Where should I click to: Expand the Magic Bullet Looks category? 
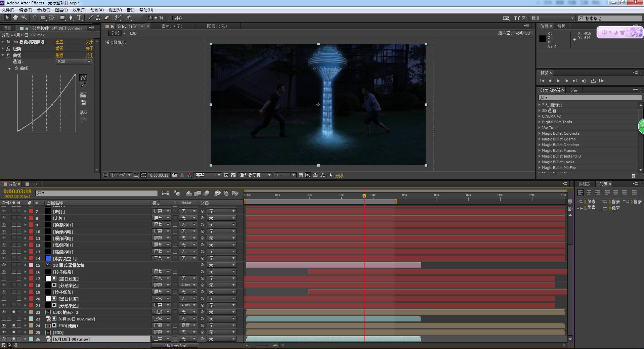coord(540,162)
